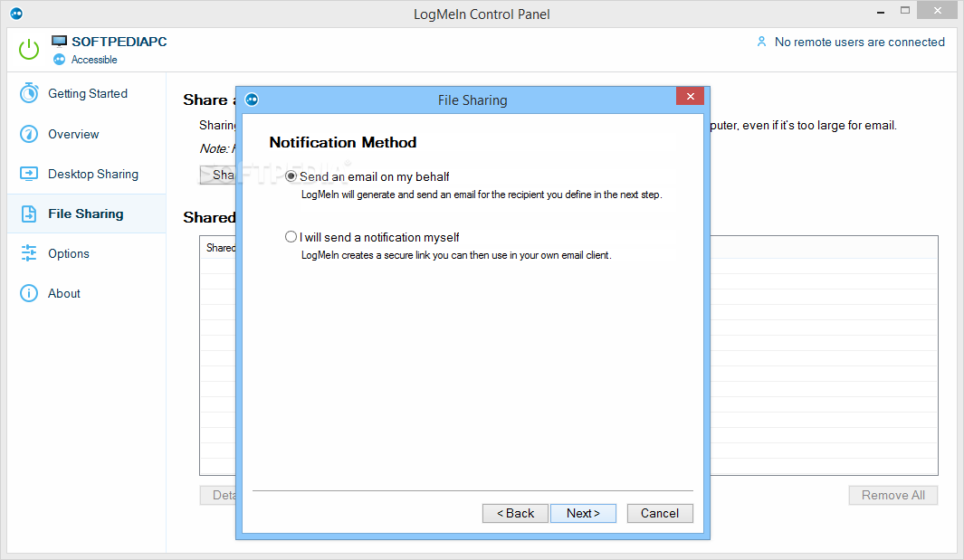Click the About info icon
The image size is (964, 560).
(x=29, y=293)
